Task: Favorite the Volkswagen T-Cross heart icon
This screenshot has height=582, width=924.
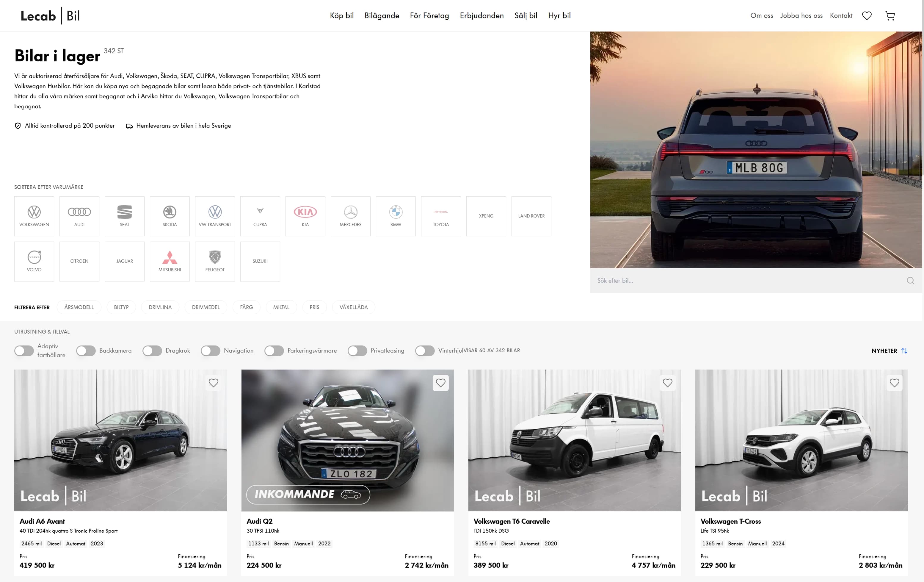Action: (x=895, y=383)
